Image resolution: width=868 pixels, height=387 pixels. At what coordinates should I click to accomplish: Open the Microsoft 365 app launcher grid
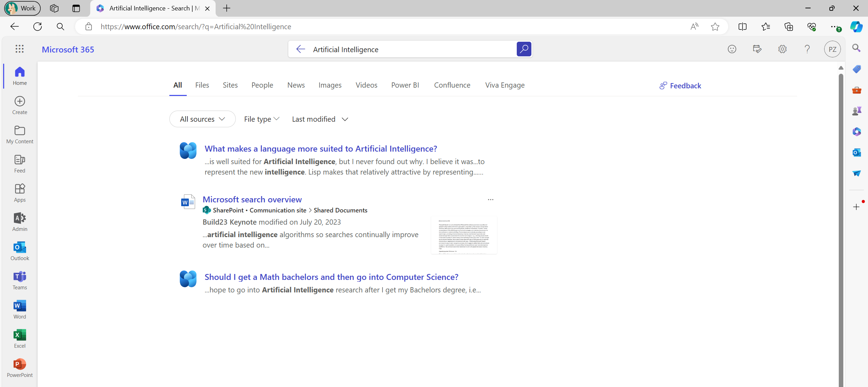tap(19, 49)
